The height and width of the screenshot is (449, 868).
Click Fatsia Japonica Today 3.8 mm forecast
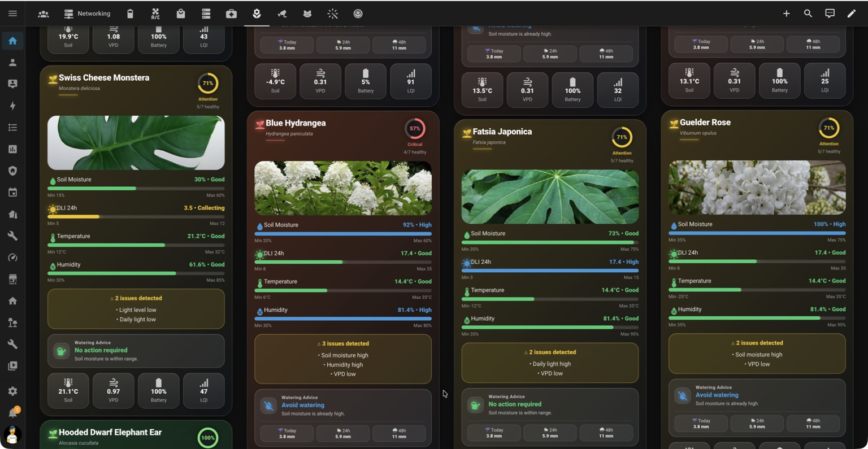[x=494, y=433]
